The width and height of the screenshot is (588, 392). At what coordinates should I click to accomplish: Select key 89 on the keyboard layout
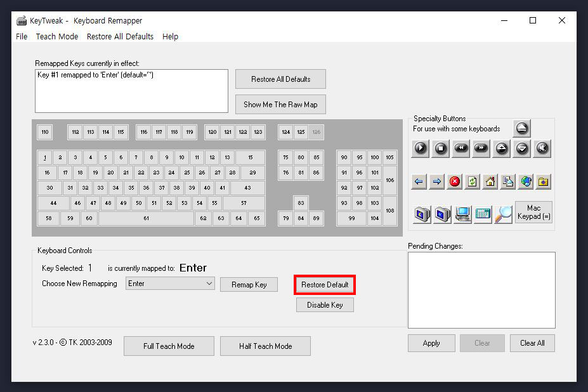coord(316,218)
